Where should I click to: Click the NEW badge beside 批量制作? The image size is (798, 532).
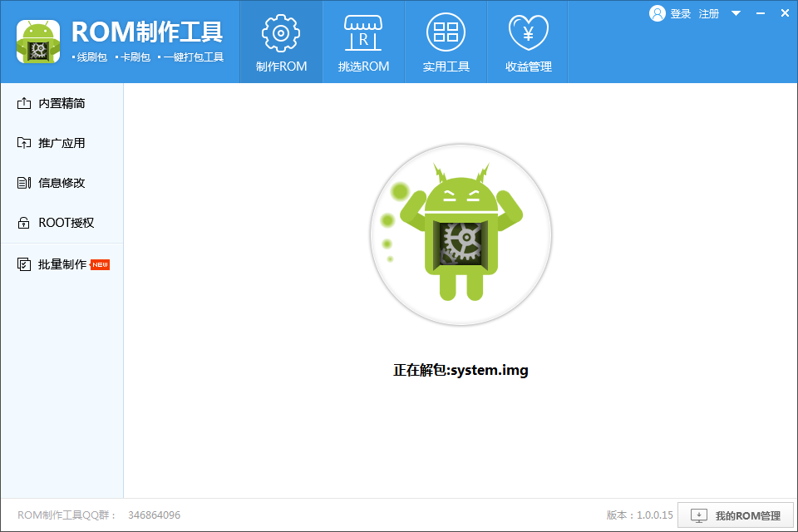[101, 264]
